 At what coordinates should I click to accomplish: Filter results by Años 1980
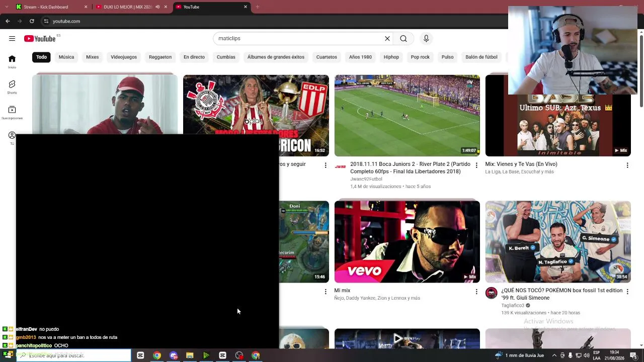pyautogui.click(x=360, y=57)
